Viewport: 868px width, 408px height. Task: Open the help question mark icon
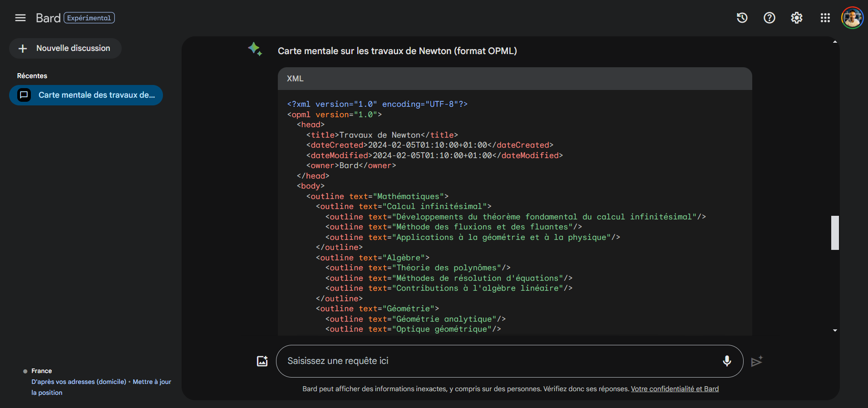coord(769,18)
